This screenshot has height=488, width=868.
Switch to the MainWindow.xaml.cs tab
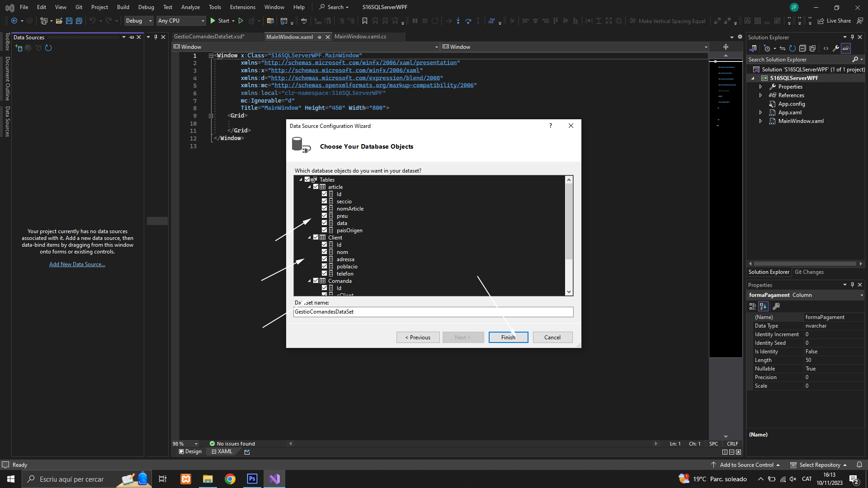[360, 37]
